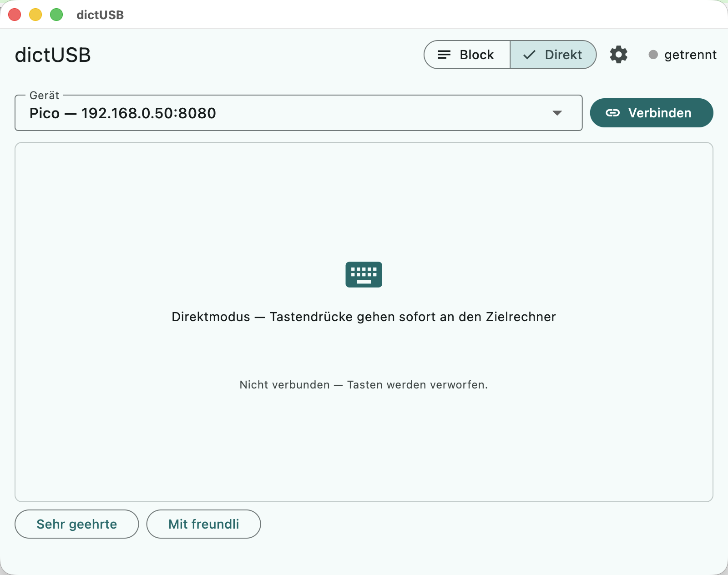Insert the 'Sehr geehrte' snippet
The width and height of the screenshot is (728, 575).
pyautogui.click(x=77, y=524)
